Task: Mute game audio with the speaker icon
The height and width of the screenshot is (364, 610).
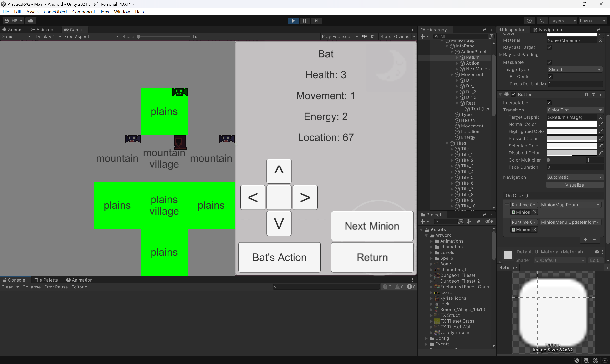Action: click(365, 36)
